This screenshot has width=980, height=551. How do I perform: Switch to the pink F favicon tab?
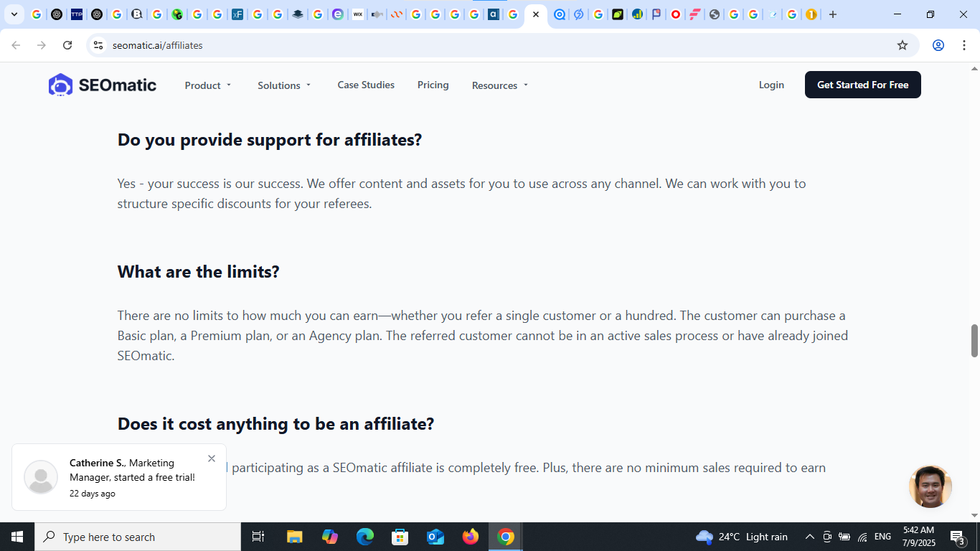click(695, 14)
